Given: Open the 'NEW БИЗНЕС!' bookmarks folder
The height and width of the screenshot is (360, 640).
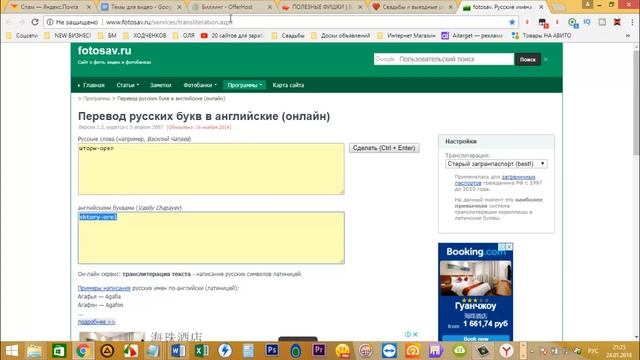Looking at the screenshot, I should coord(68,36).
